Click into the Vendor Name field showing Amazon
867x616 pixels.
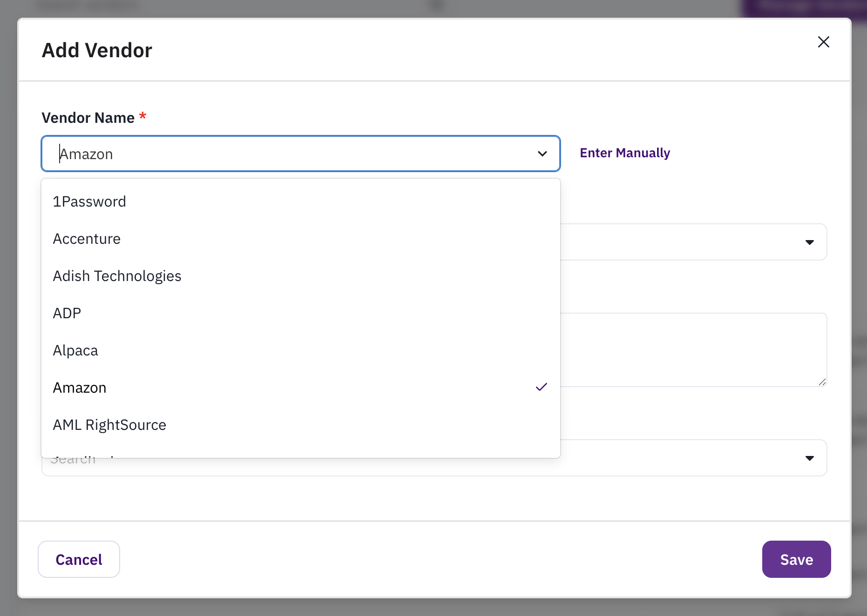coord(300,154)
